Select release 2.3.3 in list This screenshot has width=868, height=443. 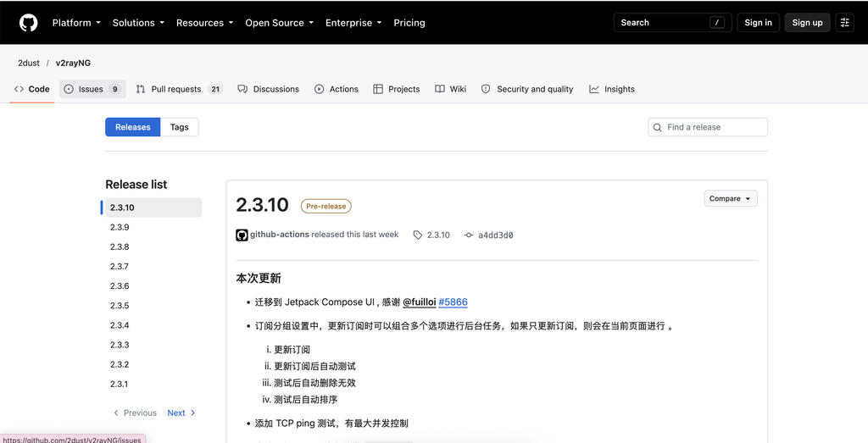153,345
